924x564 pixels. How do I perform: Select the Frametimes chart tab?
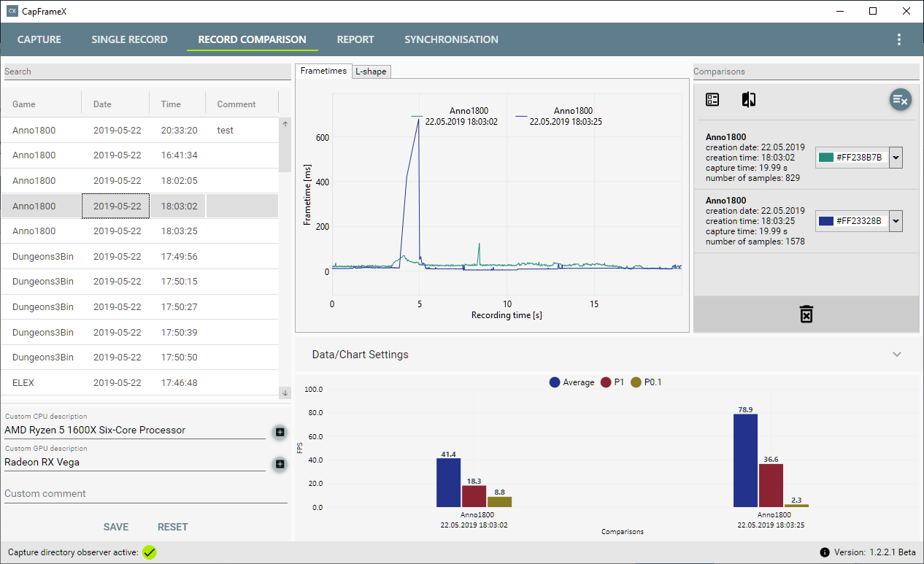coord(323,71)
